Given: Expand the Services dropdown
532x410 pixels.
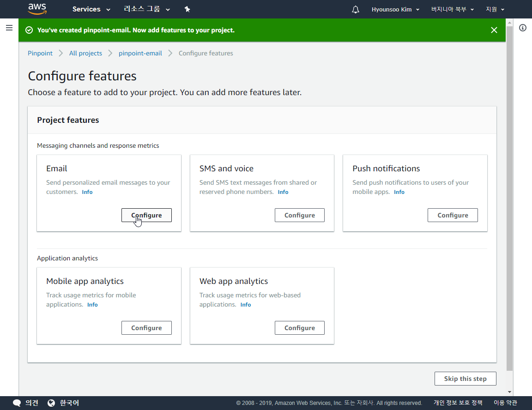Looking at the screenshot, I should (91, 9).
